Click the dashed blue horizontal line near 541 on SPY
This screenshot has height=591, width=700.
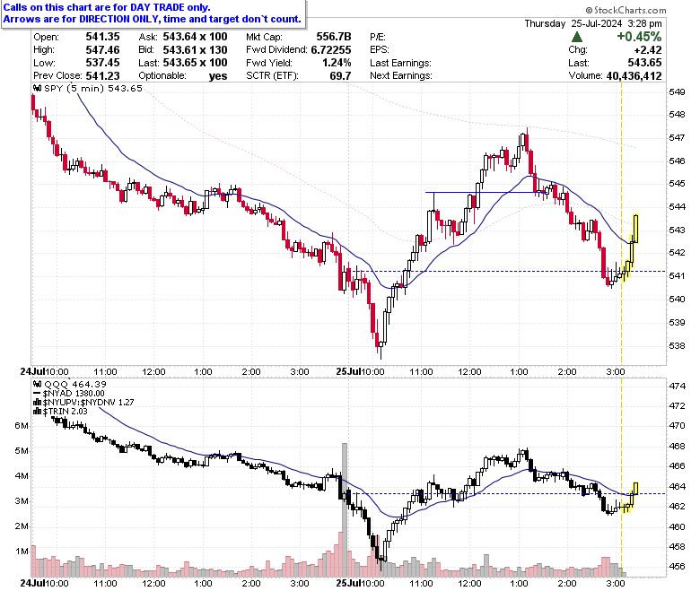point(507,271)
